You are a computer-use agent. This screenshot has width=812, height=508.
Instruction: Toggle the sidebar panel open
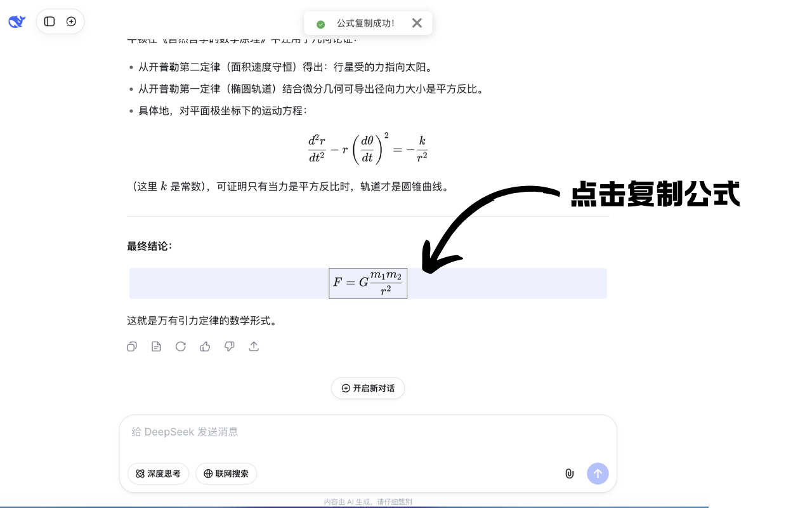pyautogui.click(x=49, y=21)
